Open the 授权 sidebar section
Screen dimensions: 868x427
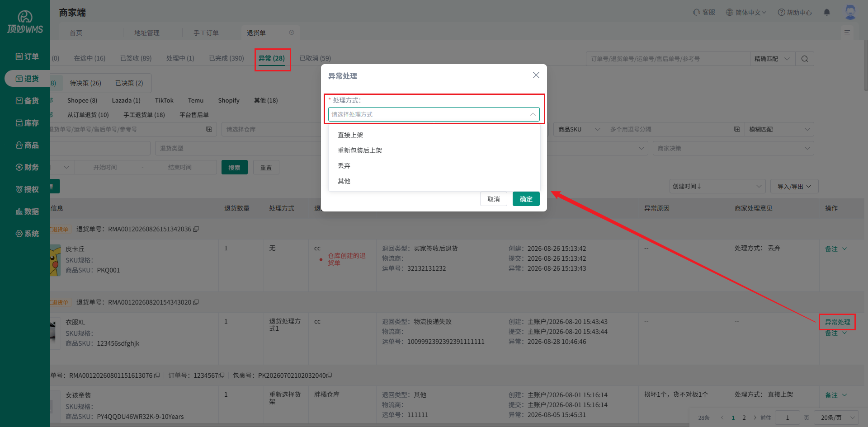(x=27, y=189)
